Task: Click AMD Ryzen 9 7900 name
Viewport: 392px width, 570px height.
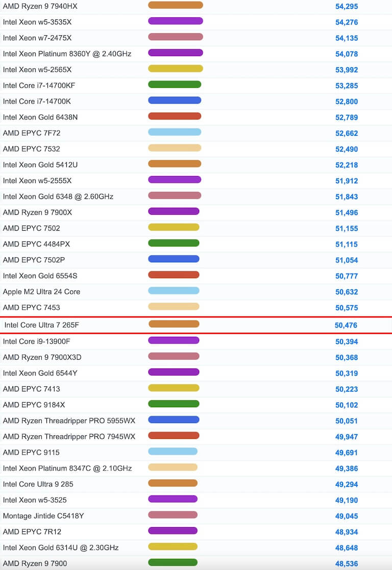Action: pyautogui.click(x=35, y=563)
